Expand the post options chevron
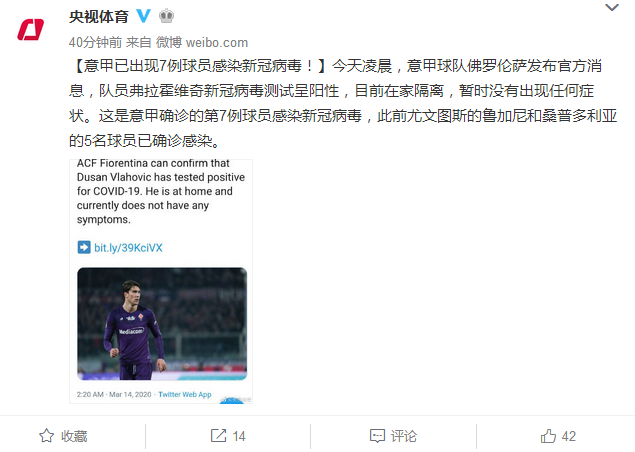635x452 pixels. 612,7
